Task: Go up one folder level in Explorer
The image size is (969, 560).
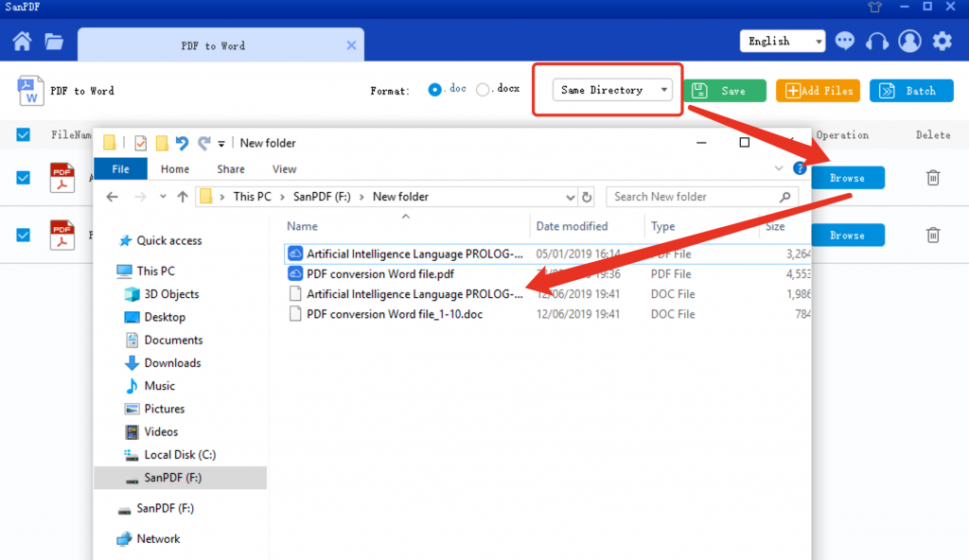Action: [x=183, y=197]
